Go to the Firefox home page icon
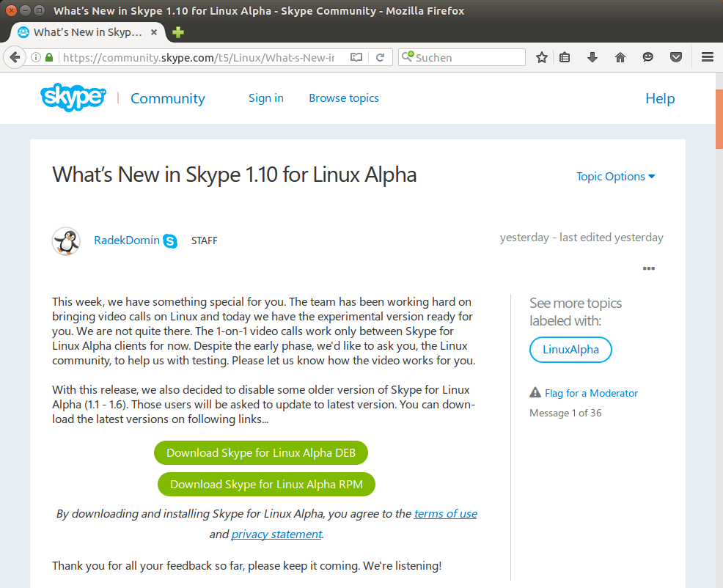 (620, 57)
